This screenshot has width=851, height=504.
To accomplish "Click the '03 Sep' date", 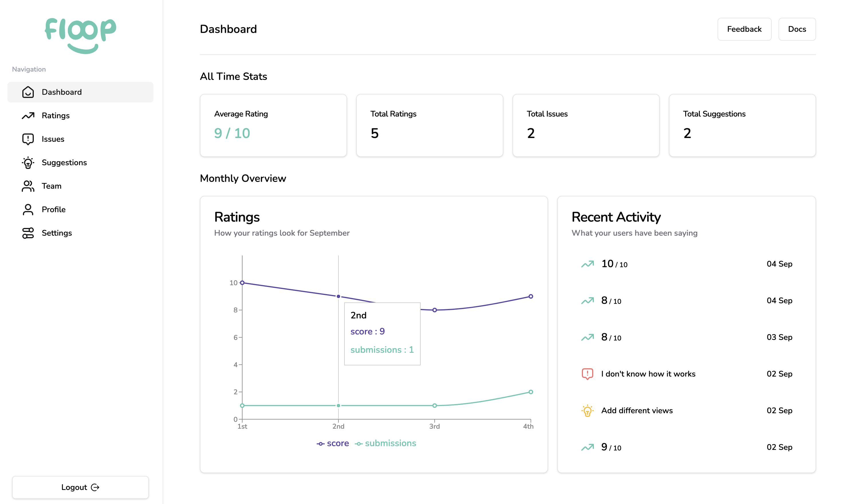I will coord(779,337).
